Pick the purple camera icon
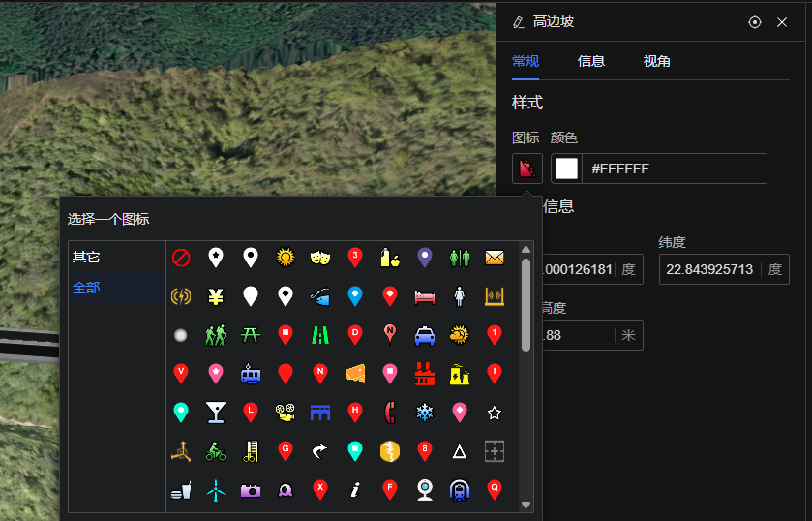 coord(251,490)
